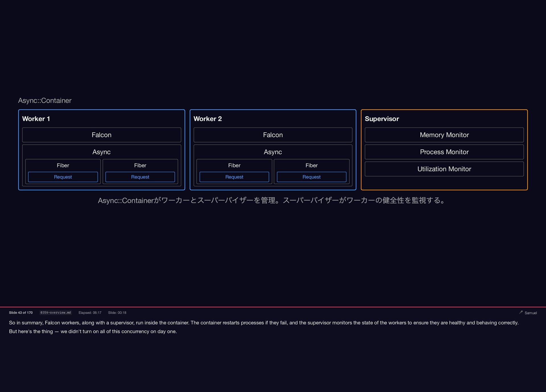Click the Falcon box in Worker 1

(x=102, y=135)
